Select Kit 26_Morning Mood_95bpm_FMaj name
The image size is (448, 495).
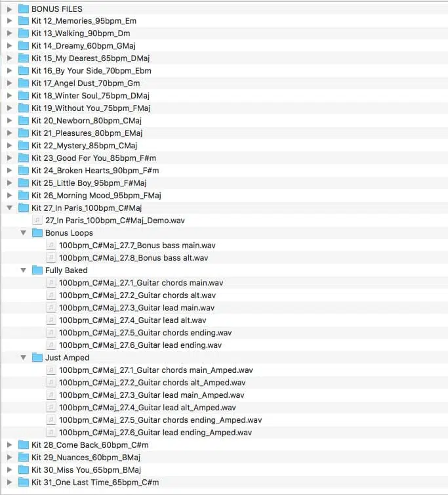pyautogui.click(x=96, y=196)
